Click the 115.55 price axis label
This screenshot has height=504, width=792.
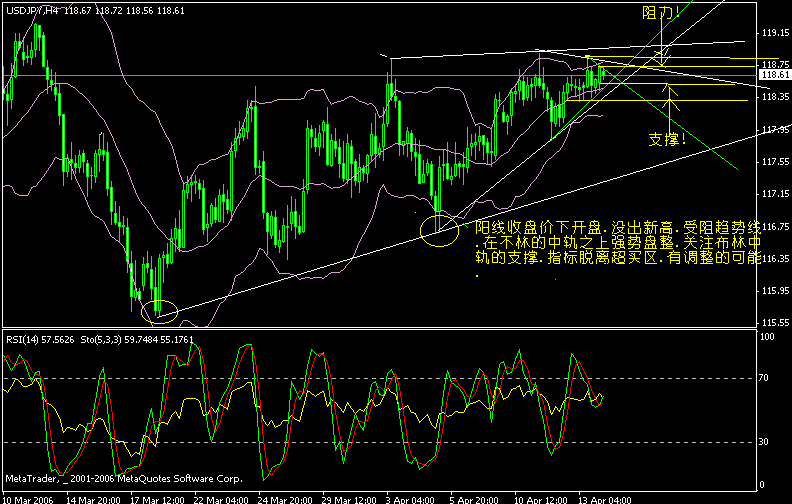(775, 323)
